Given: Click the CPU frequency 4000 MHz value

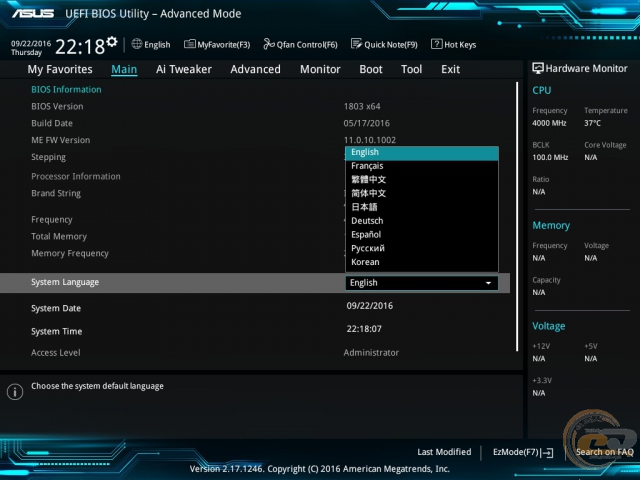Looking at the screenshot, I should tap(549, 123).
